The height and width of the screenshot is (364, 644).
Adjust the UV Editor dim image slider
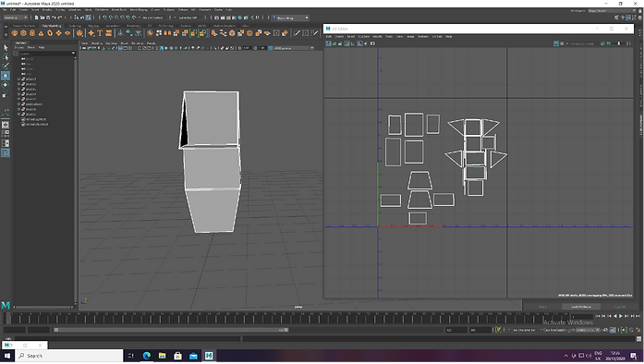pyautogui.click(x=619, y=43)
